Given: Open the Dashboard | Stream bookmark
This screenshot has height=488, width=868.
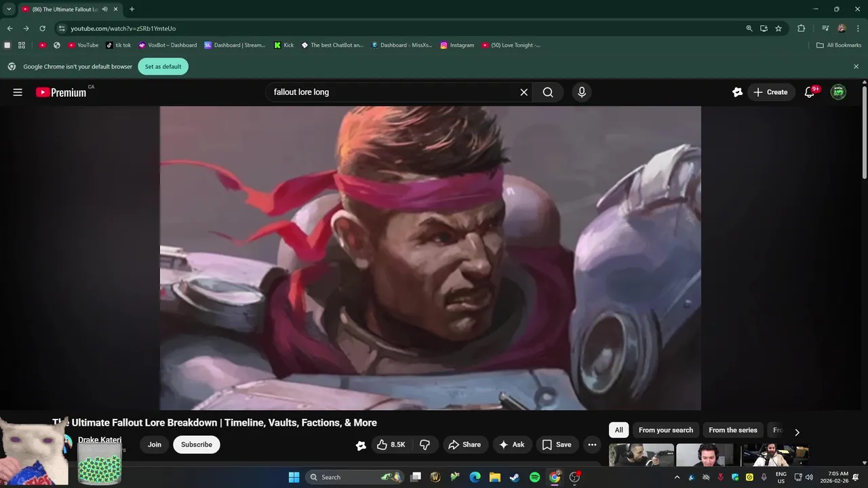Looking at the screenshot, I should pos(235,45).
